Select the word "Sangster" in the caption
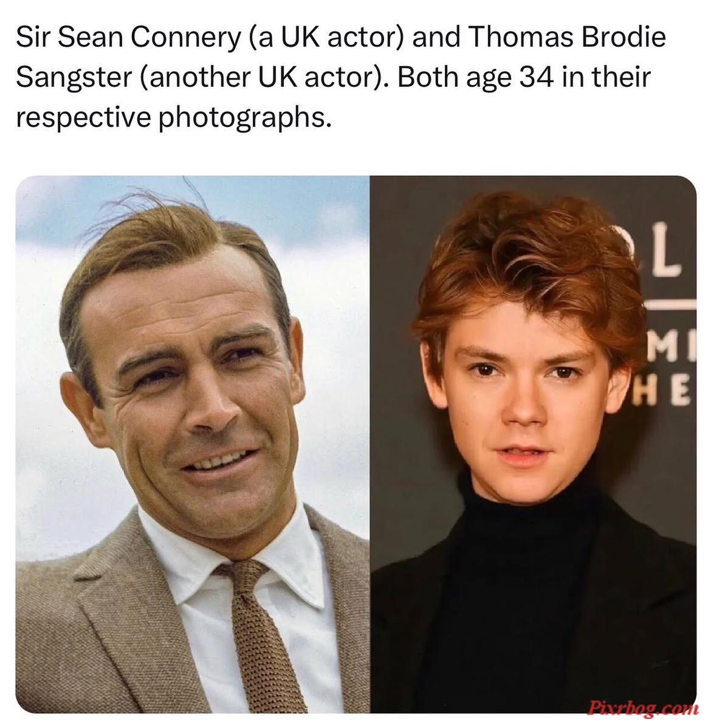This screenshot has height=728, width=711. tap(74, 77)
